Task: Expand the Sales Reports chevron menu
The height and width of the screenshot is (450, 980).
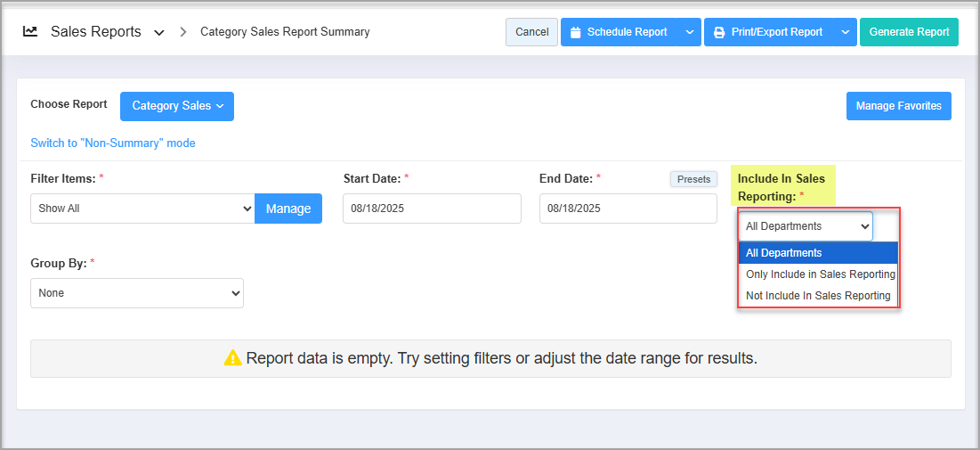Action: (159, 33)
